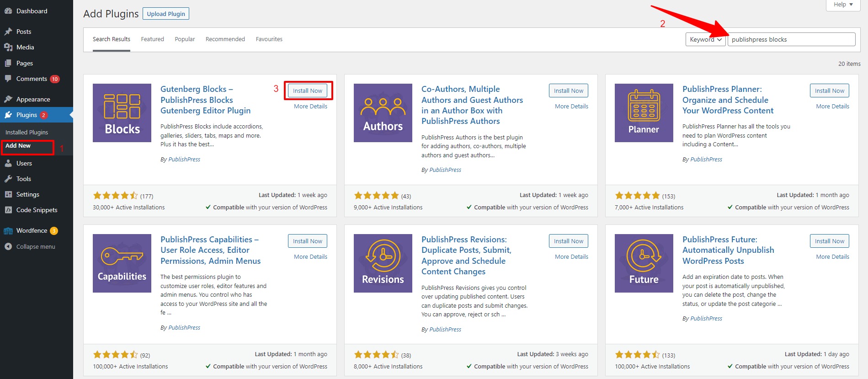The height and width of the screenshot is (379, 868).
Task: Click the plugin search input field
Action: (791, 39)
